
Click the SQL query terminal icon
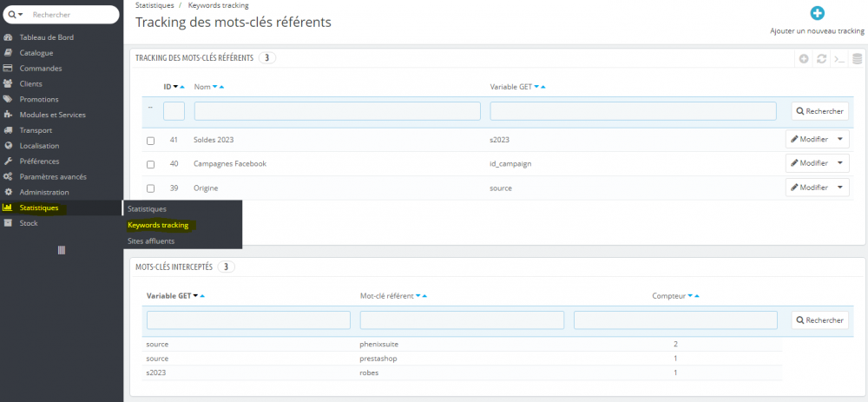[x=839, y=59]
